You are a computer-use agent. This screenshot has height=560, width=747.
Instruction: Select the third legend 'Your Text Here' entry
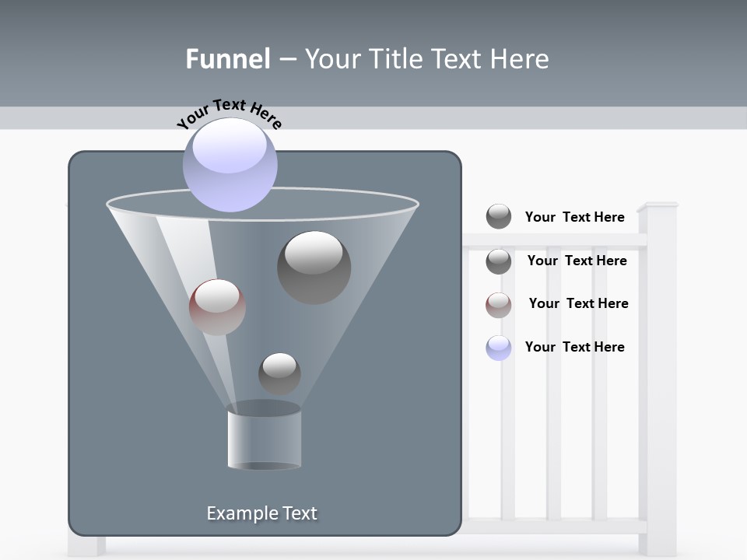tap(578, 303)
